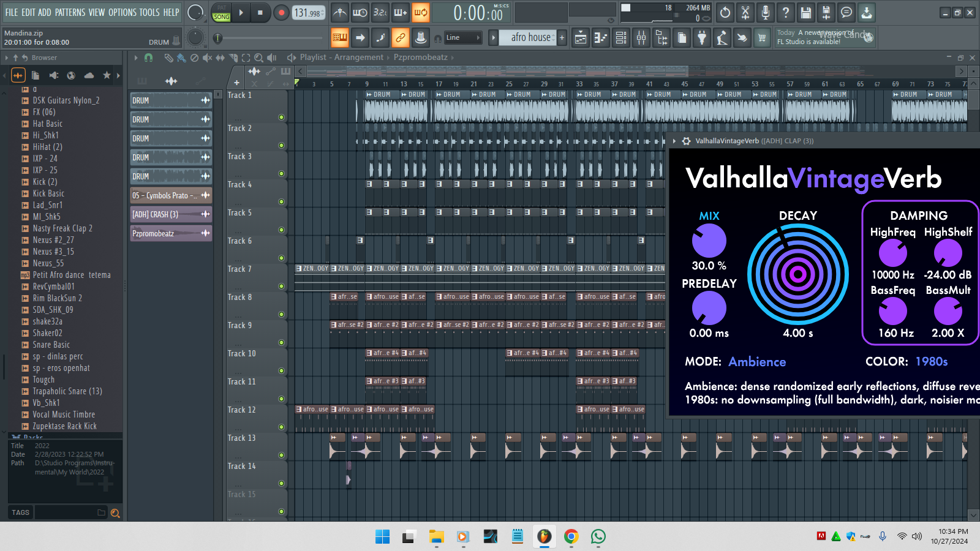The width and height of the screenshot is (980, 551).
Task: Mute Track 3 using its green LED
Action: click(x=281, y=174)
